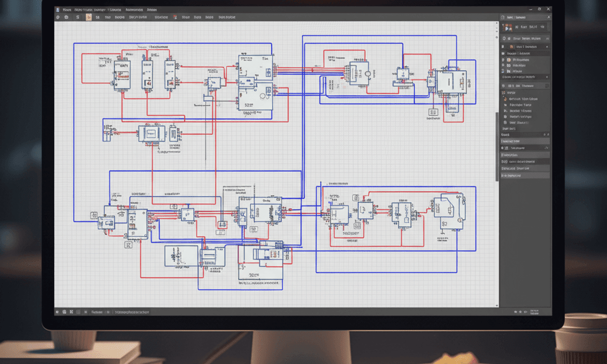The image size is (607, 364).
Task: Click the S-shaped icon in the top toolbar
Action: 77,17
